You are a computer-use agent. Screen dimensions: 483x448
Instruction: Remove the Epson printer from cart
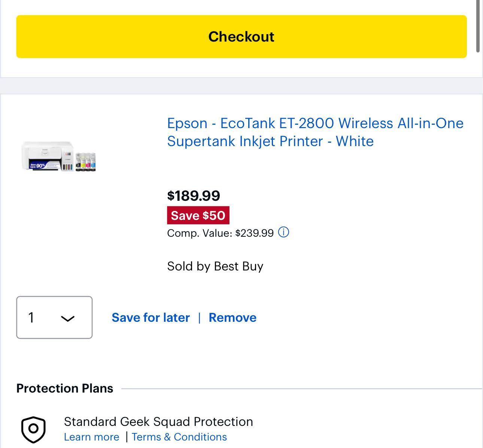(233, 318)
